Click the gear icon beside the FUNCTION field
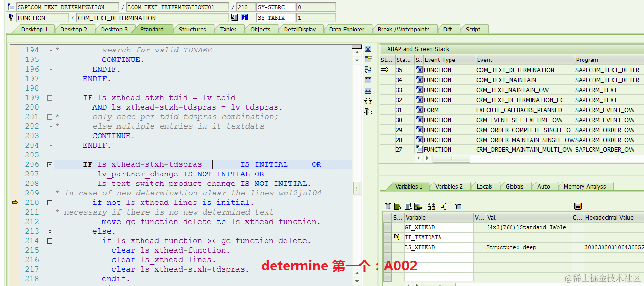 11,18
